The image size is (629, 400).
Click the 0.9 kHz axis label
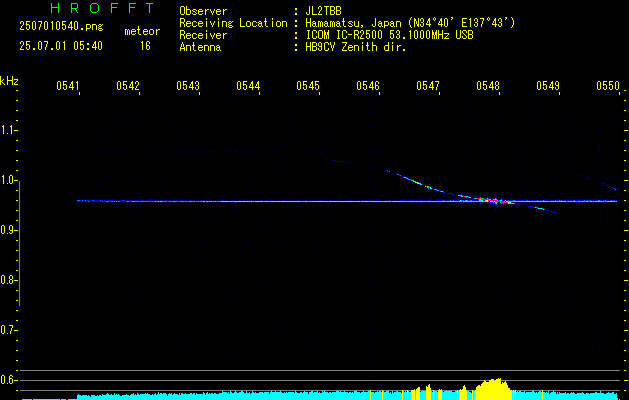coord(8,230)
